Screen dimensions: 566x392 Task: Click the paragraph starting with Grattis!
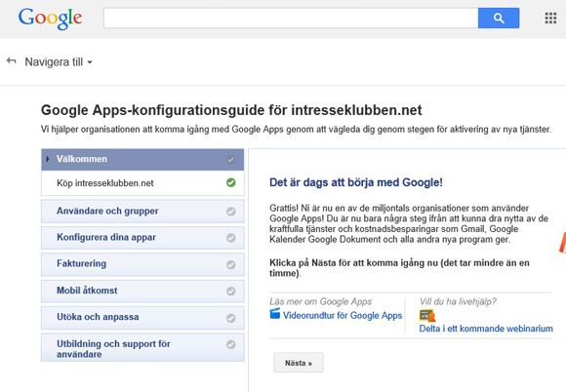click(x=409, y=223)
